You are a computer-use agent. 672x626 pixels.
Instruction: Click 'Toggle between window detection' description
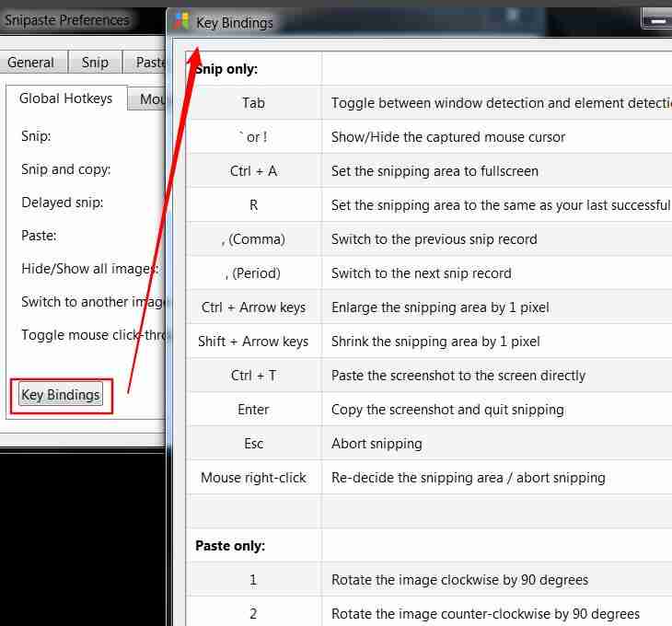(x=502, y=103)
